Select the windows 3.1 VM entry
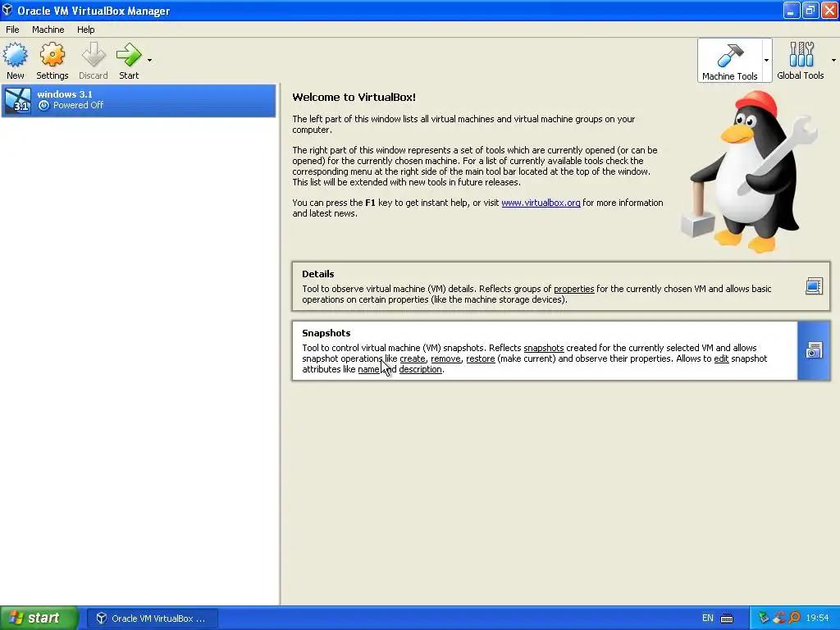Screen dimensions: 840x630 (139, 100)
